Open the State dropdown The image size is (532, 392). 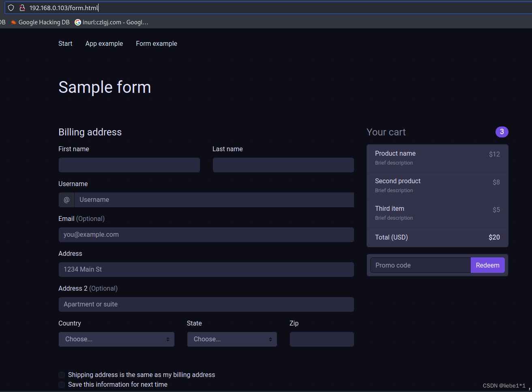(232, 339)
